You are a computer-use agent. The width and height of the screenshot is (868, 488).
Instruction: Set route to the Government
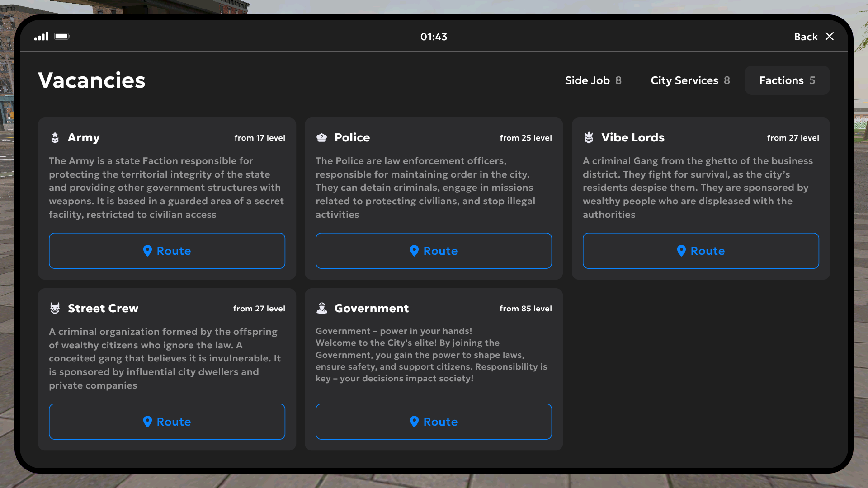click(x=434, y=422)
